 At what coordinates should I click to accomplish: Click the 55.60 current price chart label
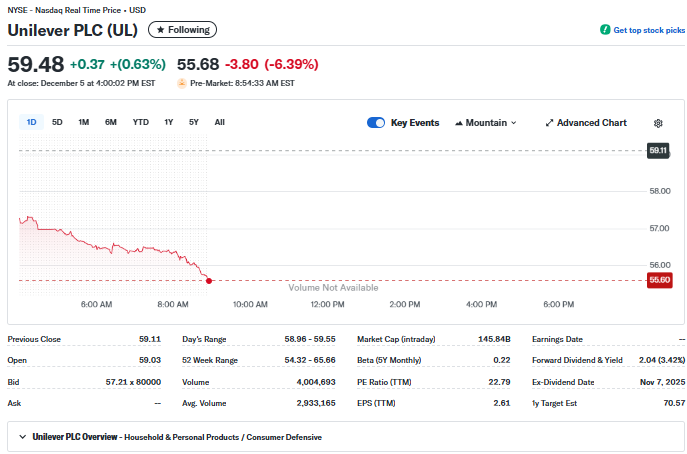click(x=659, y=280)
